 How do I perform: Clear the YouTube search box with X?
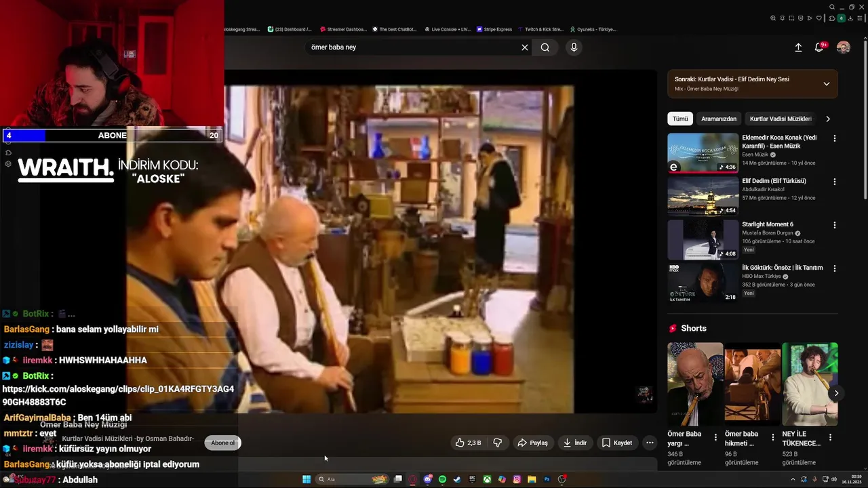(524, 47)
